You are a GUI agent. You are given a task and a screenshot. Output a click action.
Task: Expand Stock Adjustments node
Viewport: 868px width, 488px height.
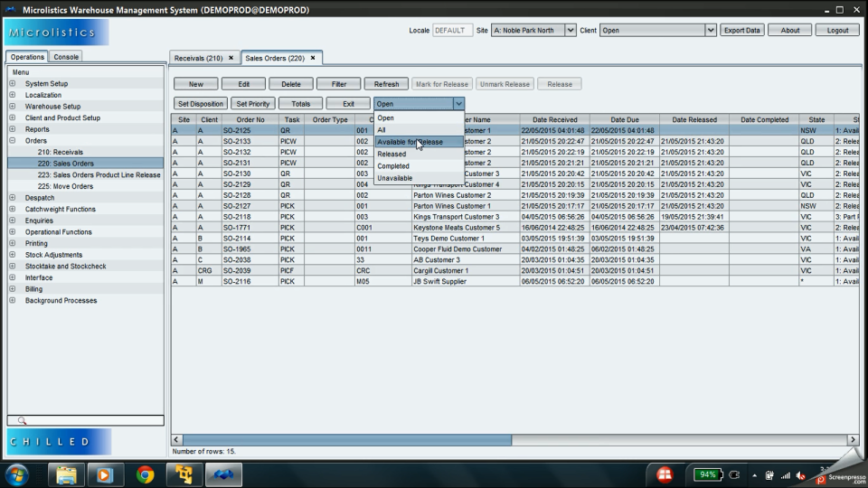point(12,255)
